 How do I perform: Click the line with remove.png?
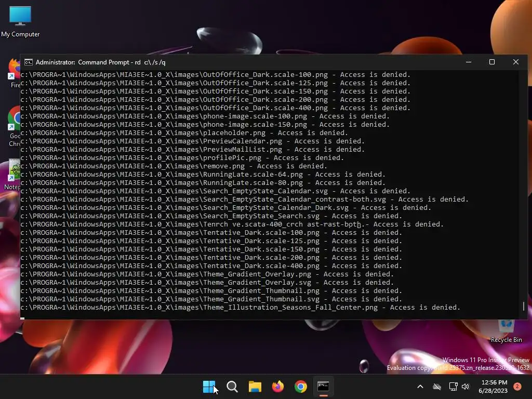(174, 166)
